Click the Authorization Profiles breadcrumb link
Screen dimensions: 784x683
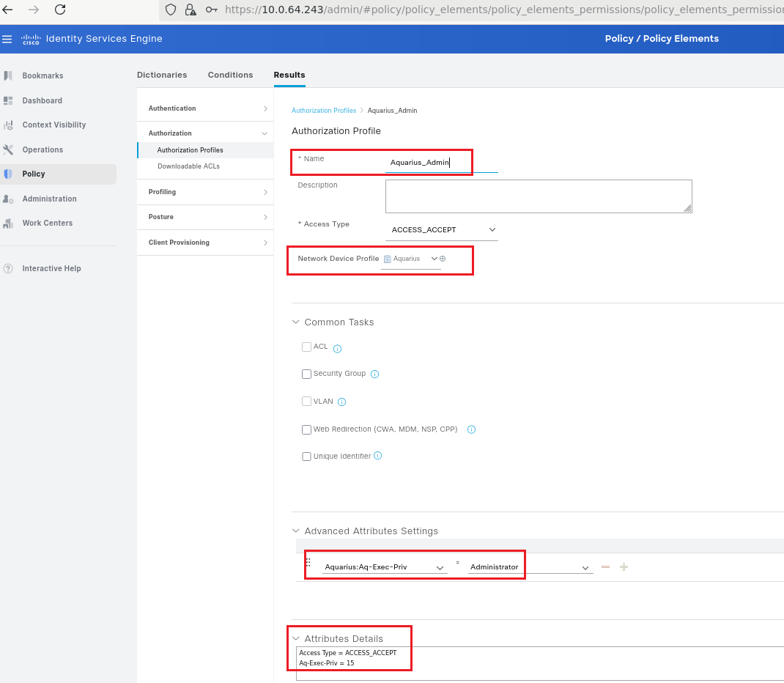click(x=324, y=111)
